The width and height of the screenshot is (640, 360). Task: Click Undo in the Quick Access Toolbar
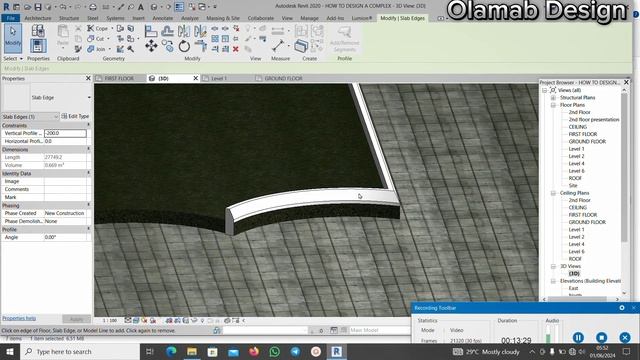point(62,7)
